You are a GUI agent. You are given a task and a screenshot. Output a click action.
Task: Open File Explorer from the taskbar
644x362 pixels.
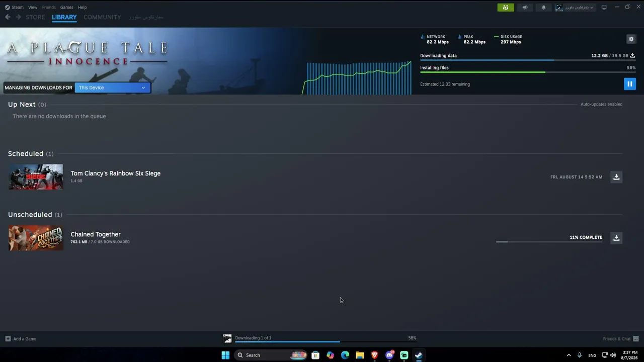click(360, 355)
